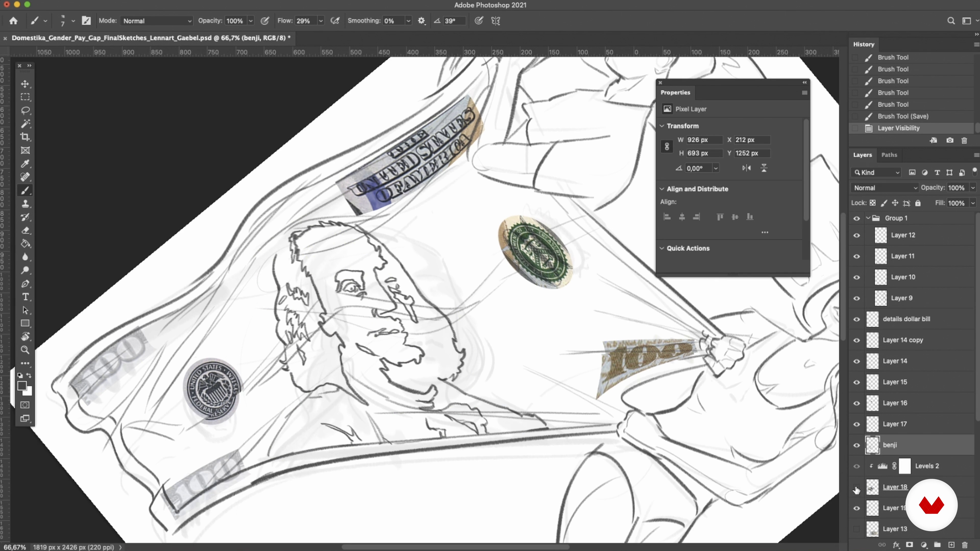This screenshot has height=551, width=980.
Task: Collapse the Group 1 folder
Action: (x=868, y=218)
